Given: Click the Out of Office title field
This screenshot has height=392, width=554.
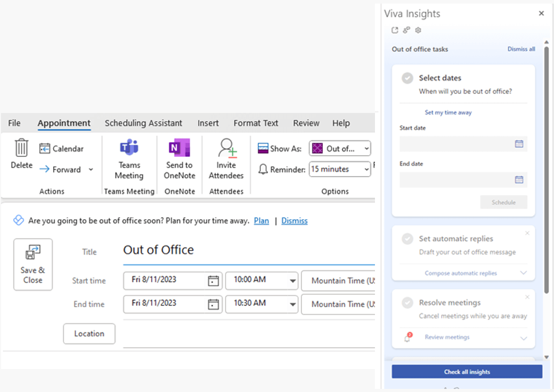Looking at the screenshot, I should (x=249, y=250).
